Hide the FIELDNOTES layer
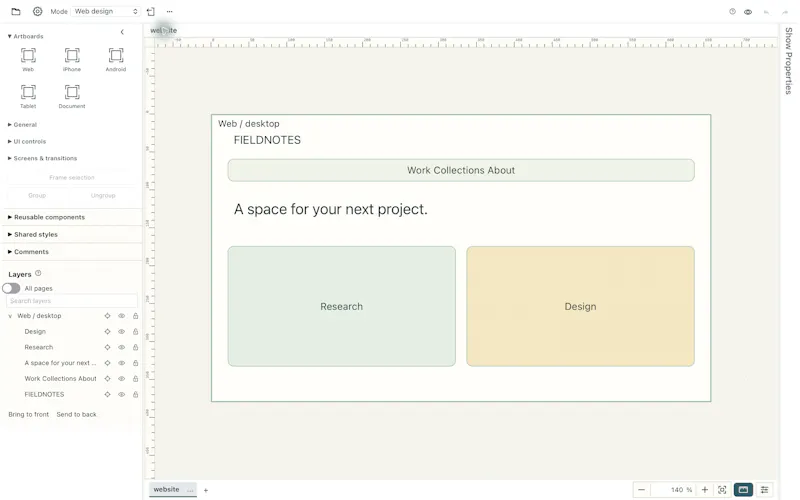The image size is (800, 500). 121,394
